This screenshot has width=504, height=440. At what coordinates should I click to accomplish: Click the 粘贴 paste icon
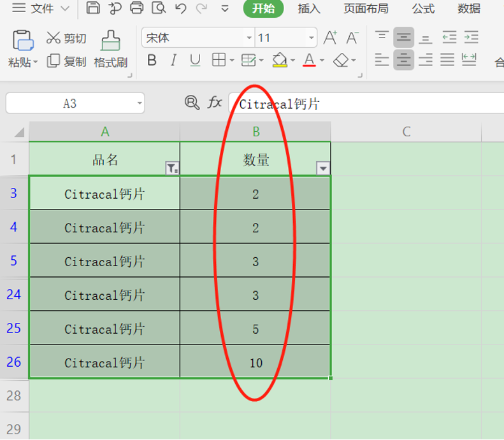pos(22,41)
